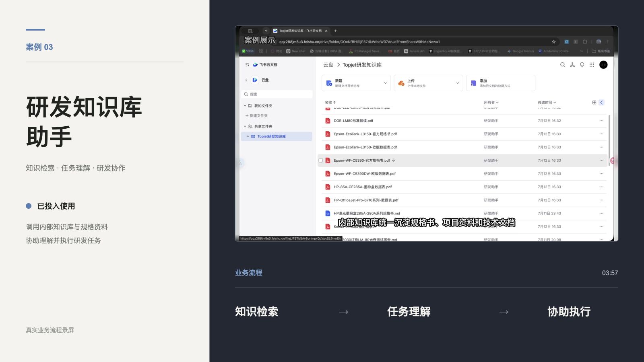Open DOE-LM80标准解读.pdf
Screen dimensions: 644x362
pos(353,121)
